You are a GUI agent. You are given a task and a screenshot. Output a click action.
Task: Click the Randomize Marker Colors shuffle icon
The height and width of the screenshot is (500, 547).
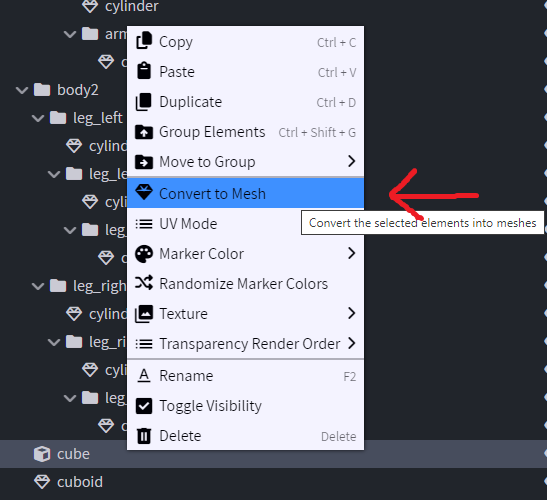(x=144, y=283)
